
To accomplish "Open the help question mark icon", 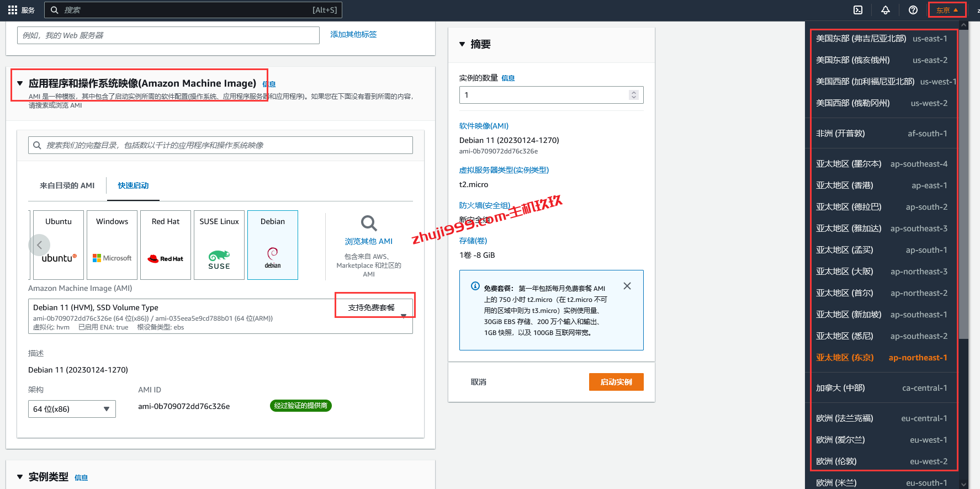I will tap(913, 10).
